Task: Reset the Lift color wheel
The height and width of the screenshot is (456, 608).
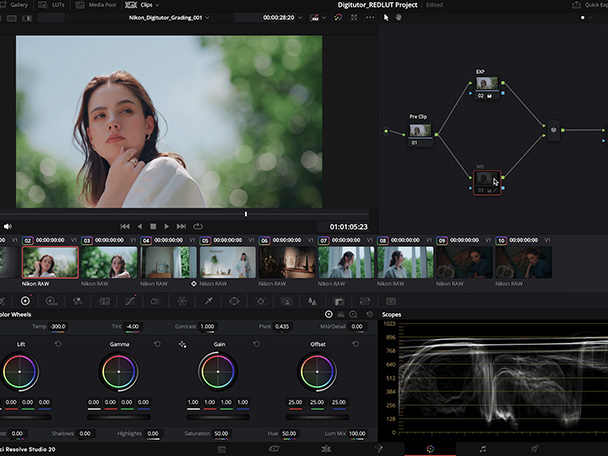Action: tap(59, 344)
